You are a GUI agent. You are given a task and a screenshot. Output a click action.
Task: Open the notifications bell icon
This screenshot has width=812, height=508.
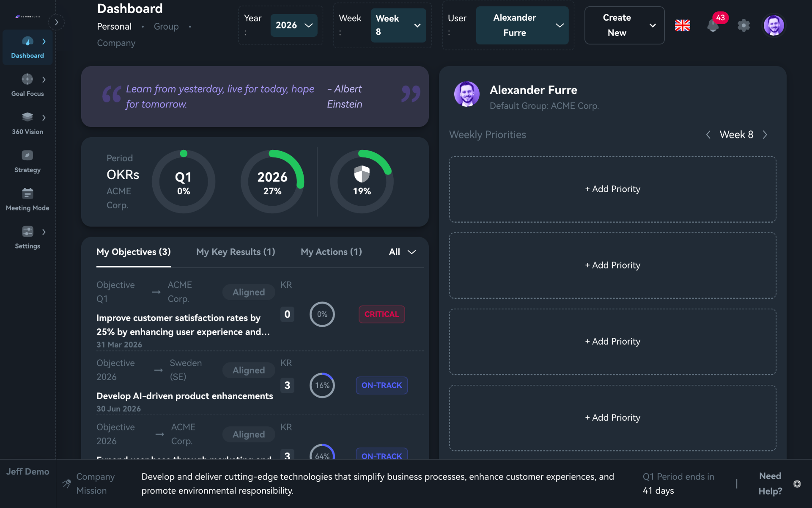point(713,25)
